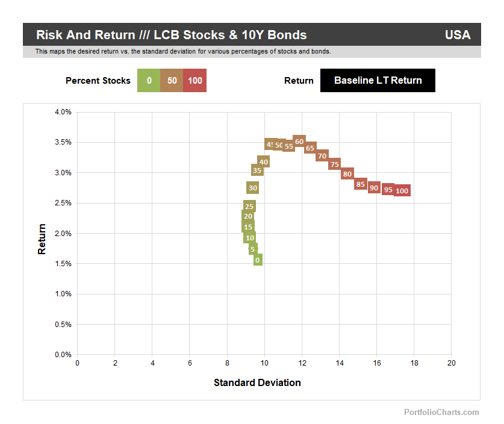Open the USA country selector

(457, 35)
